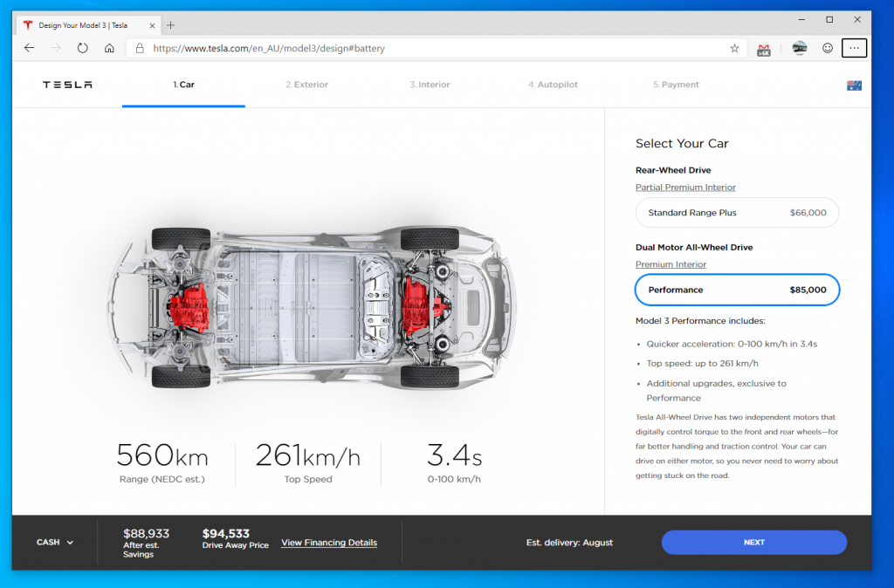Image resolution: width=894 pixels, height=588 pixels.
Task: Click the Model 3 chassis image
Action: pos(312,308)
